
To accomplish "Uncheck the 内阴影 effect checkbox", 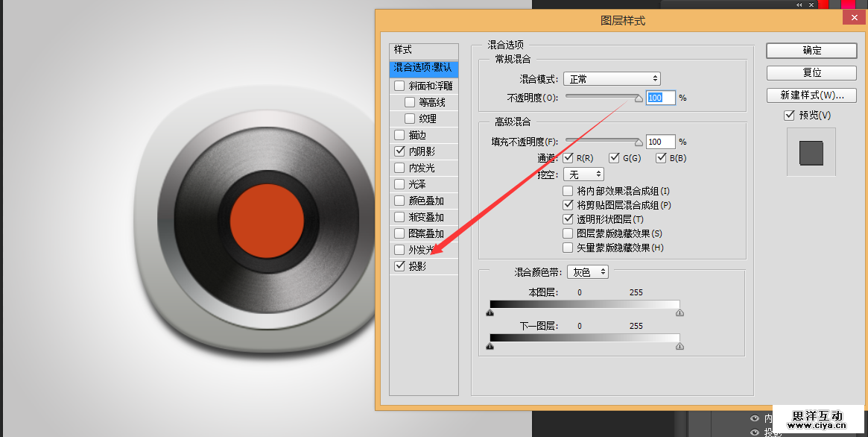I will (400, 151).
